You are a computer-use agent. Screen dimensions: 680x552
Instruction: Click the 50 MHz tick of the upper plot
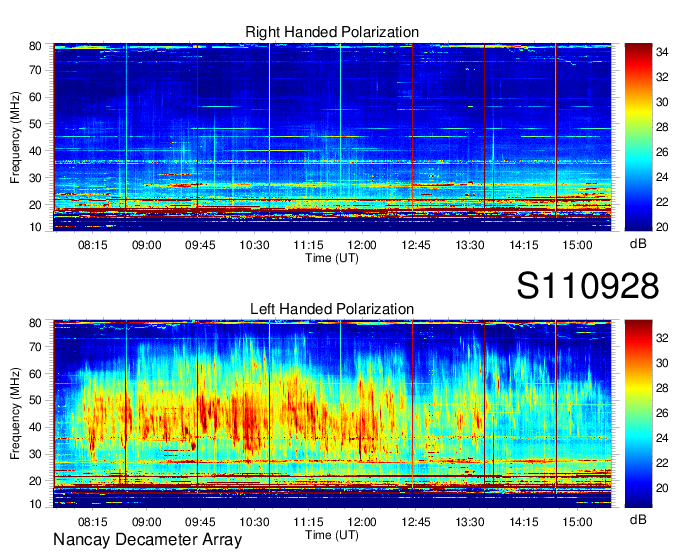pyautogui.click(x=35, y=124)
